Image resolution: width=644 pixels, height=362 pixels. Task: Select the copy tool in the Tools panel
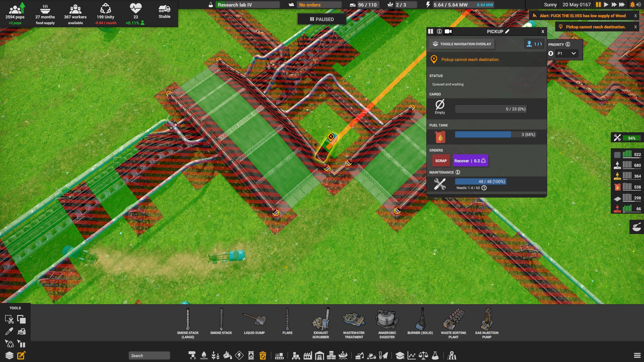[21, 320]
